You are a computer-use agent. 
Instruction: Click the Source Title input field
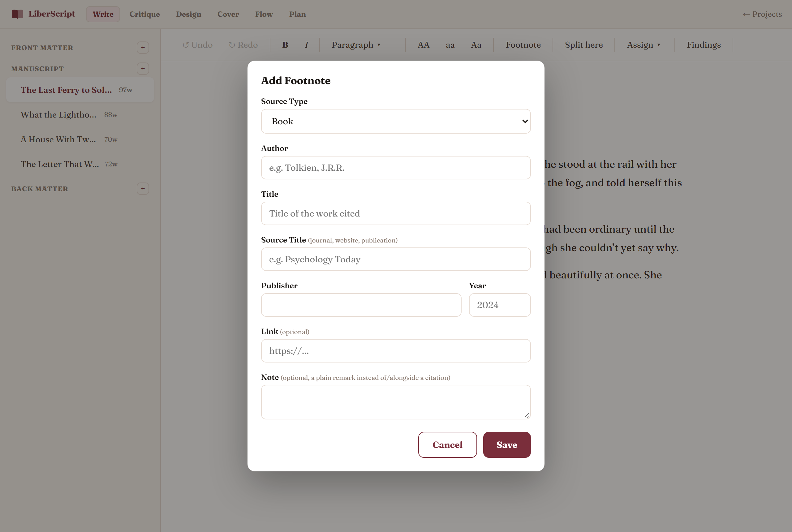tap(396, 259)
